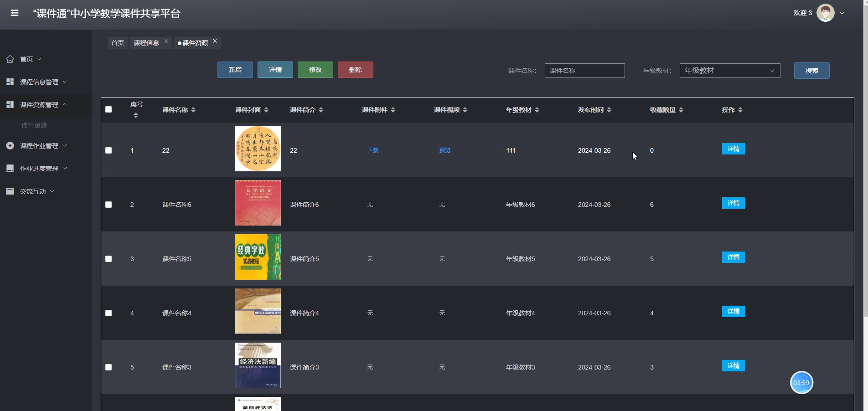Screen dimensions: 868x411
Task: Click the red 删除 button
Action: [356, 70]
